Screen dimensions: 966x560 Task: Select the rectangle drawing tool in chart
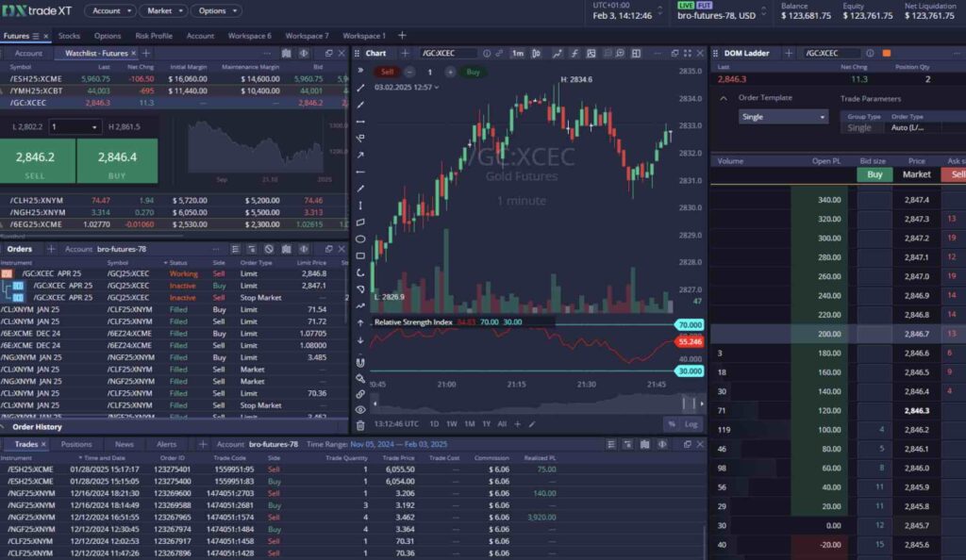point(360,256)
